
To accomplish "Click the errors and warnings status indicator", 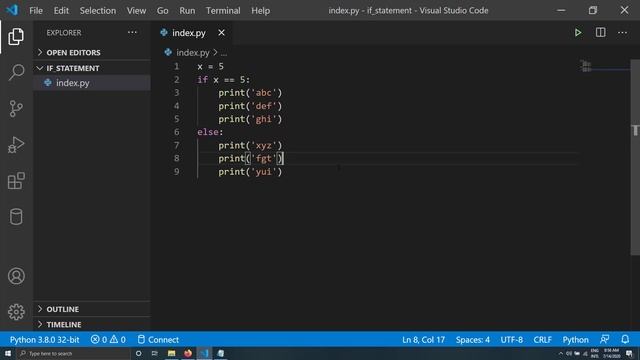I will click(108, 340).
